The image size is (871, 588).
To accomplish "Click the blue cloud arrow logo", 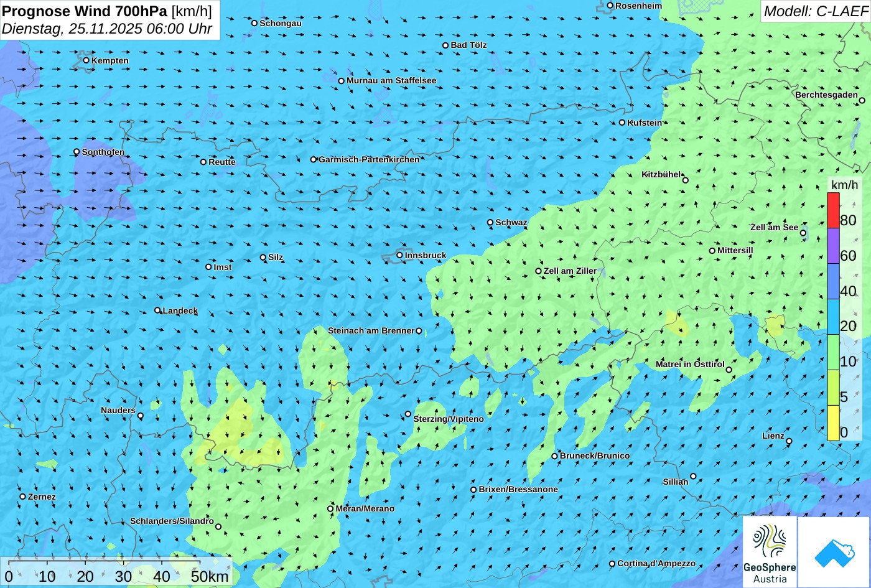I will (834, 552).
